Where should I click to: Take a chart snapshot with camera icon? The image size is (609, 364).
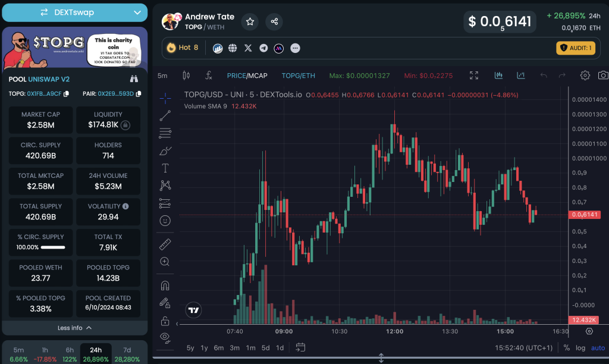point(603,76)
